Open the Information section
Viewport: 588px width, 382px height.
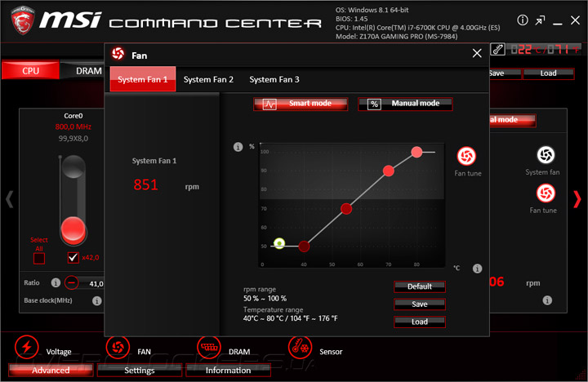click(228, 370)
